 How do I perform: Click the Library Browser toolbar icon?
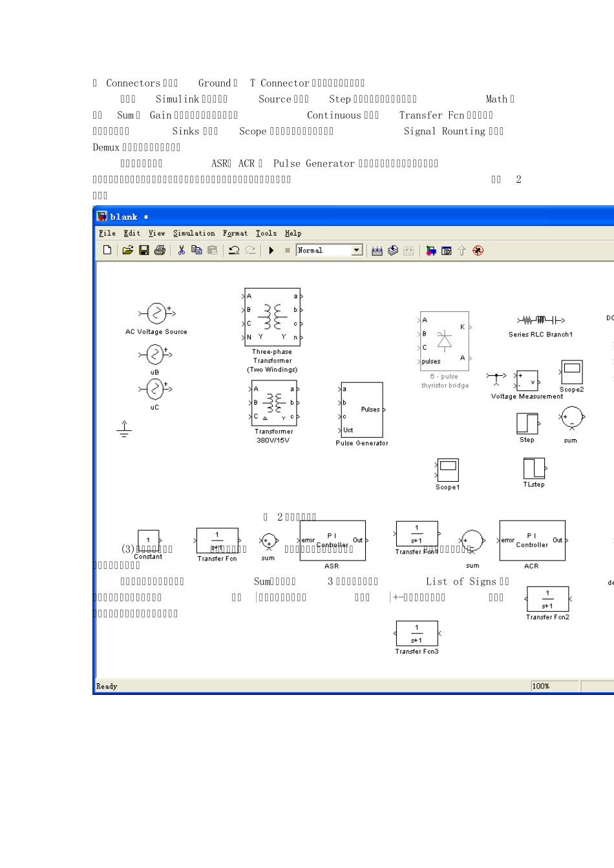(x=430, y=251)
